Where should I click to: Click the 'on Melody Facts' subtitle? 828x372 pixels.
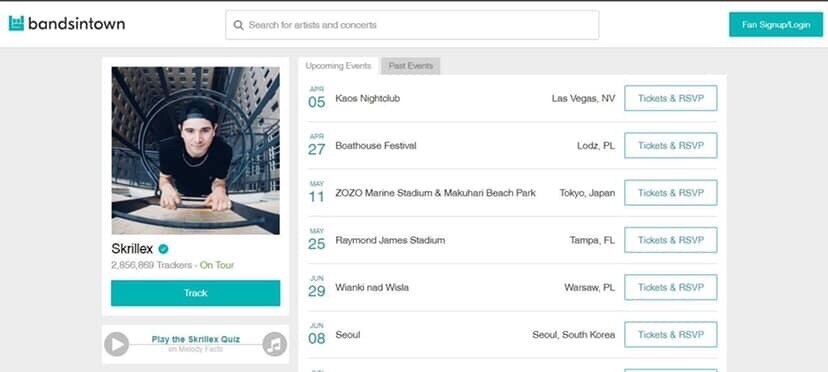[195, 349]
